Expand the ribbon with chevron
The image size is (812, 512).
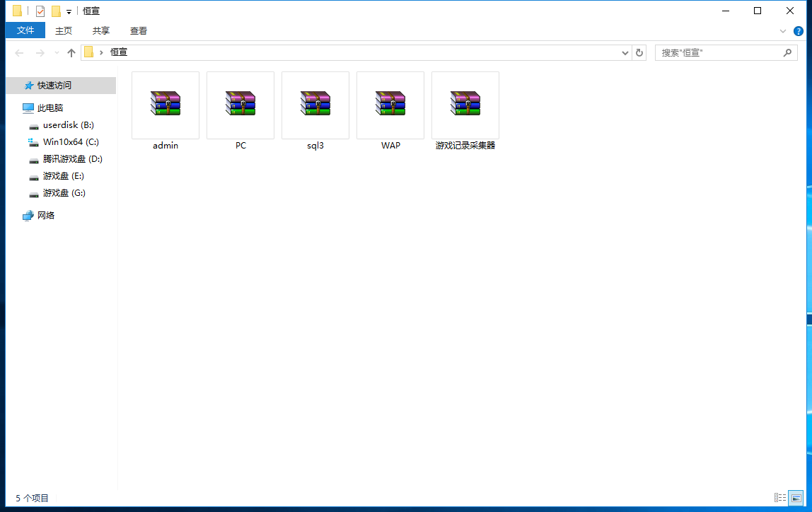point(783,31)
